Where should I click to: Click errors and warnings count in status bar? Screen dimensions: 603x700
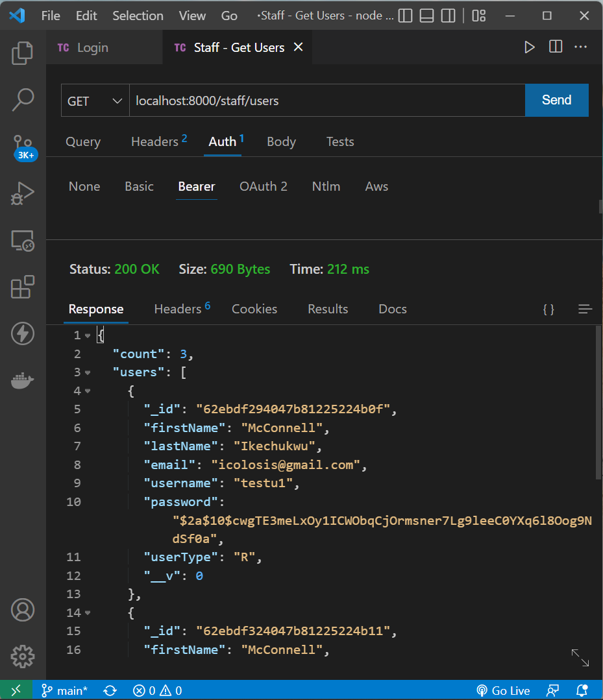[x=157, y=691]
